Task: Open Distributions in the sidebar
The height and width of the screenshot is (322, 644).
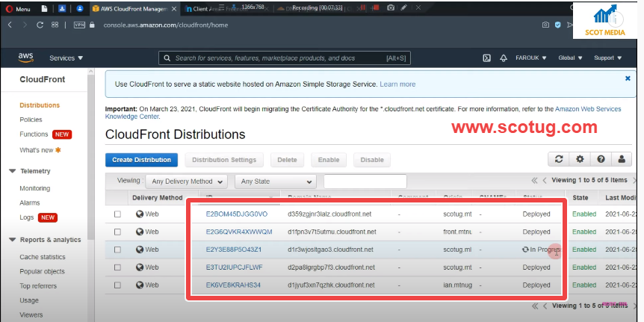Action: pyautogui.click(x=40, y=105)
